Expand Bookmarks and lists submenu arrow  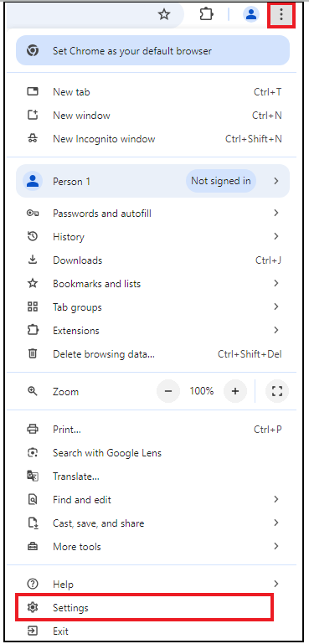pos(276,283)
